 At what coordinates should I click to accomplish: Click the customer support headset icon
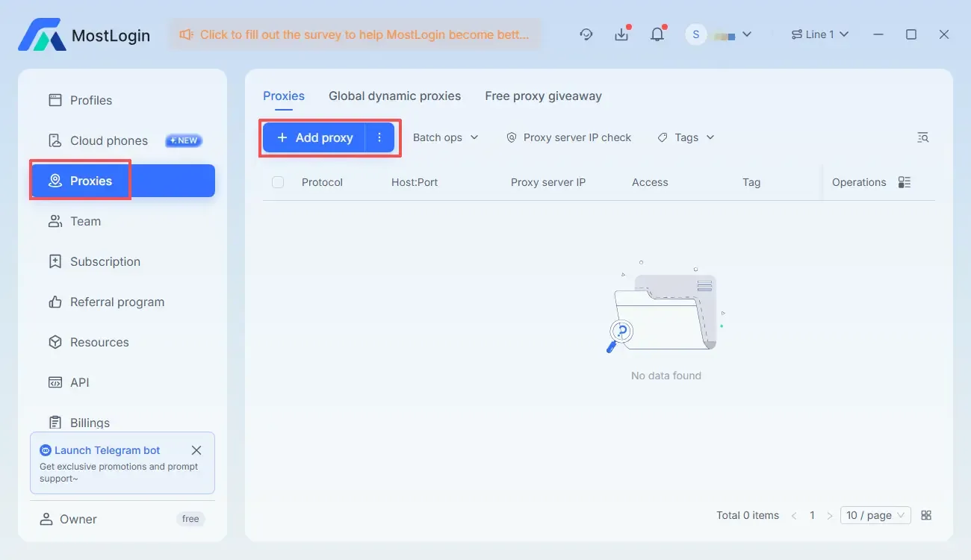586,34
